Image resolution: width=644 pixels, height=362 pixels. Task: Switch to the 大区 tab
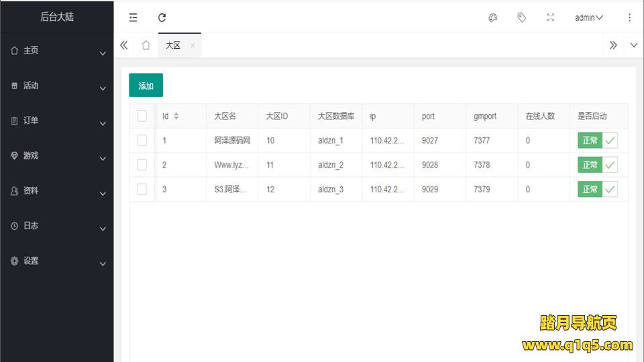173,46
